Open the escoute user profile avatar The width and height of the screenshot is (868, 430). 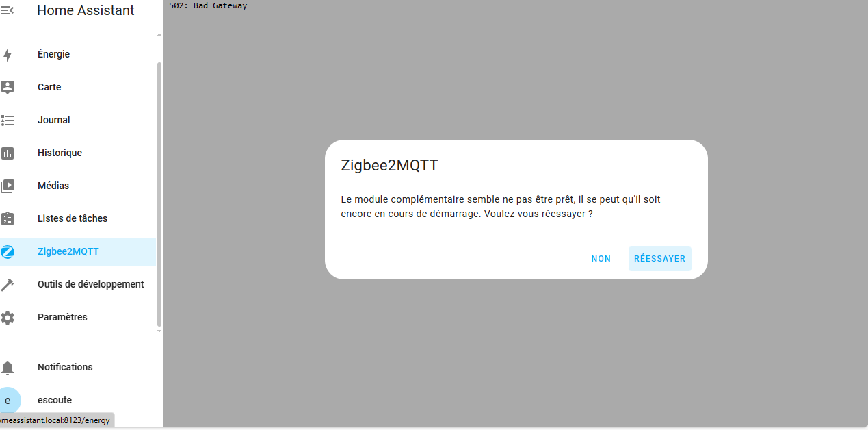[x=8, y=400]
